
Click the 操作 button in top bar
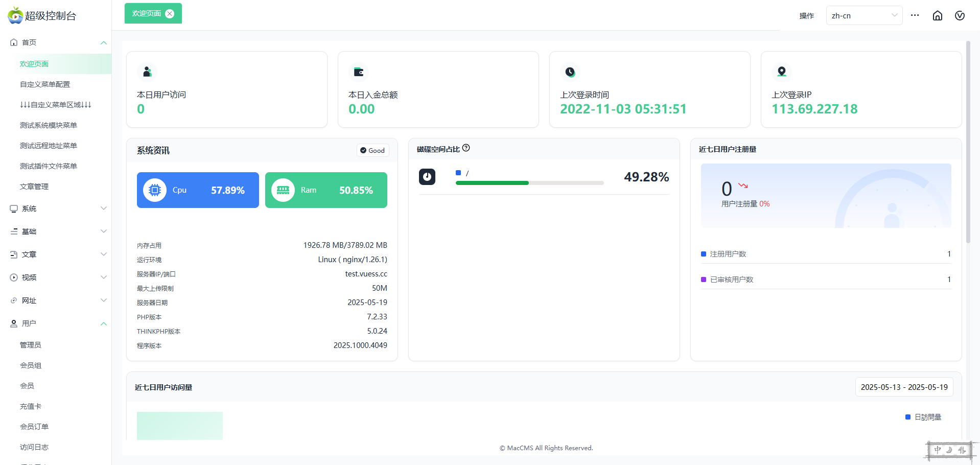[x=806, y=16]
